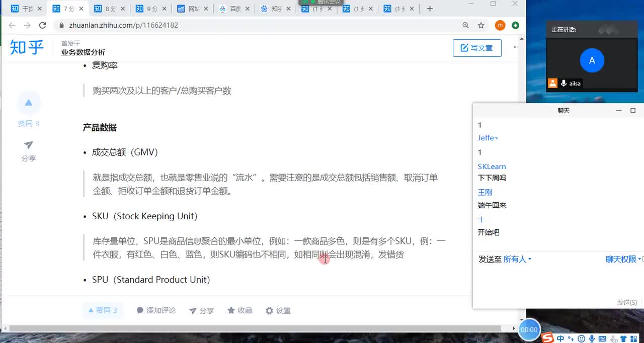Click the SKLearn sender name in chat
Screen dimensions: 644x343
492,166
